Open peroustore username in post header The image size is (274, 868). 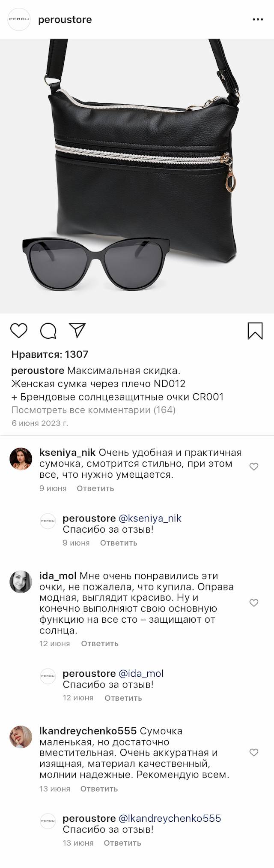(x=65, y=20)
